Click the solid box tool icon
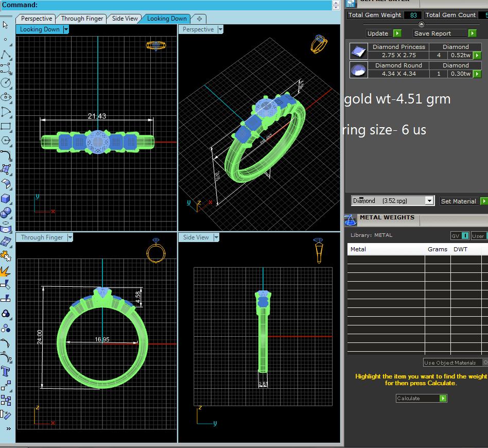 pos(6,198)
